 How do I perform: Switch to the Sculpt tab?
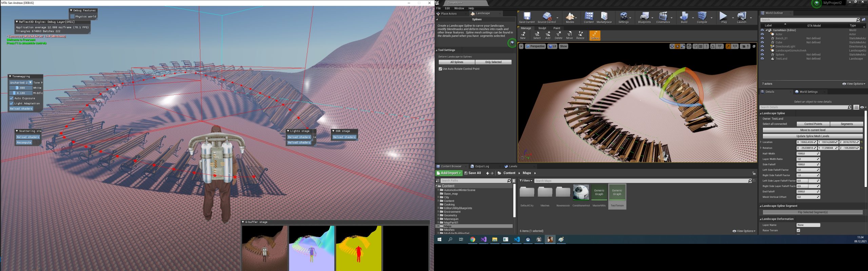tap(542, 28)
